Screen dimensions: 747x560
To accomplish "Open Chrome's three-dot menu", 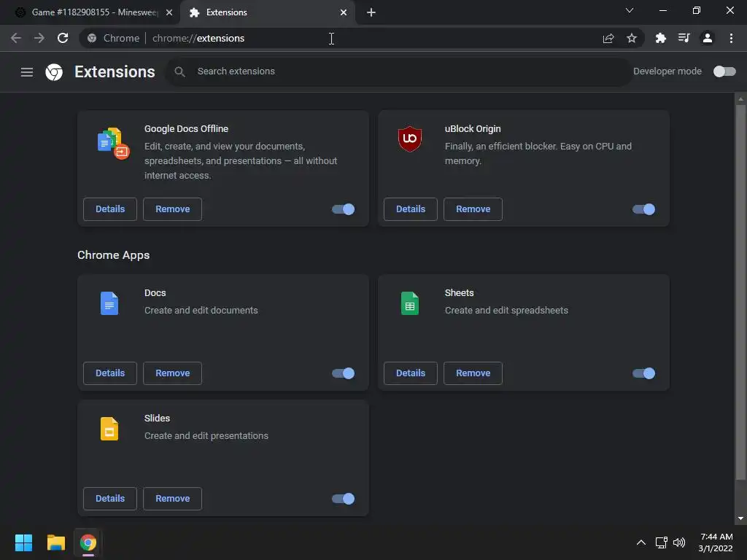I will pos(731,38).
